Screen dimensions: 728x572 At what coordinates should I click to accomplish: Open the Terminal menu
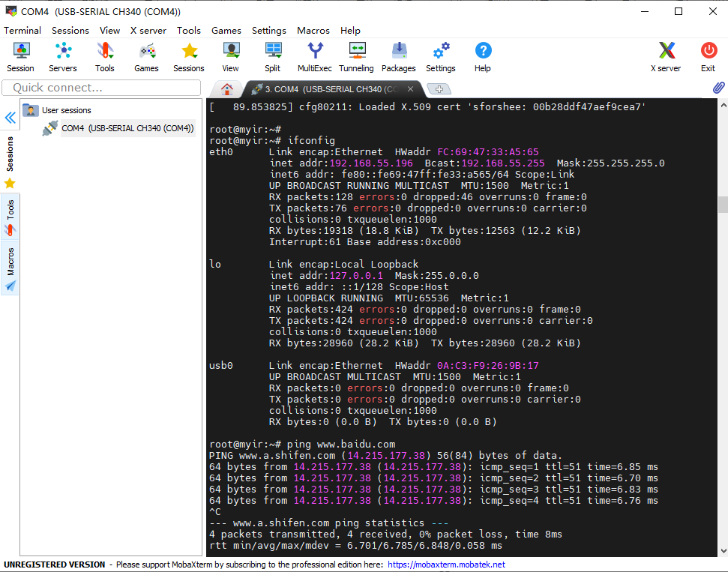22,31
